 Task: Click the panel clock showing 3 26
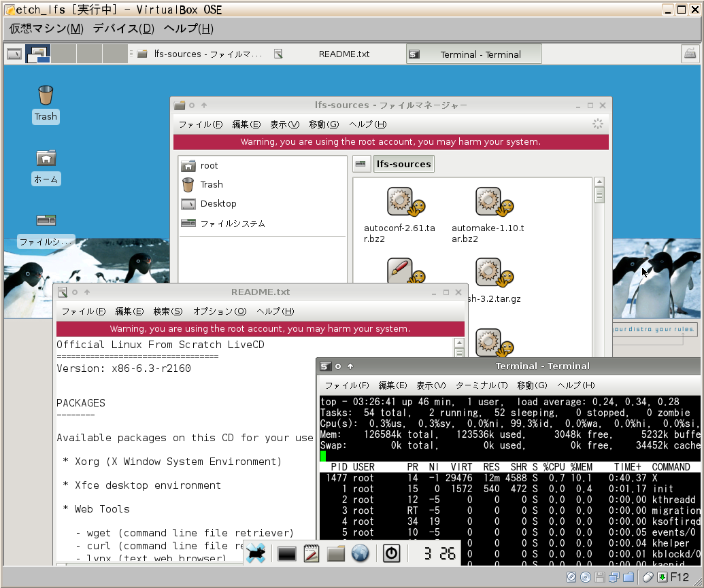tap(439, 553)
